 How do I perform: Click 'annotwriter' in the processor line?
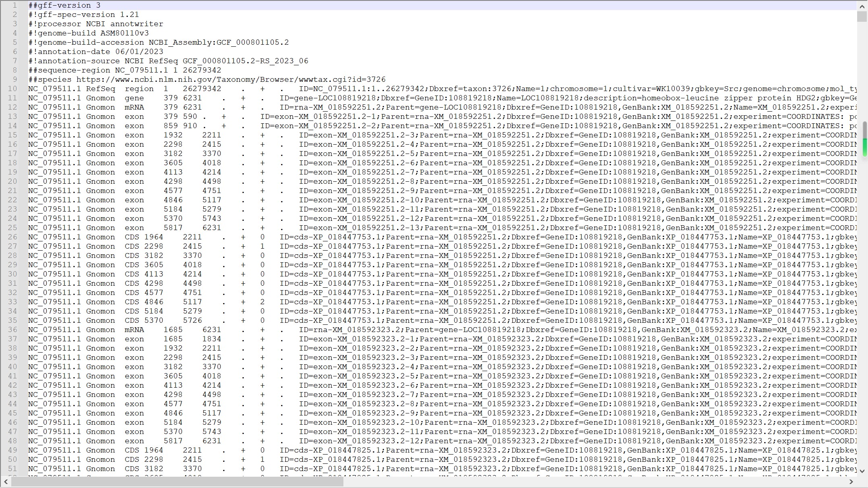coord(137,24)
